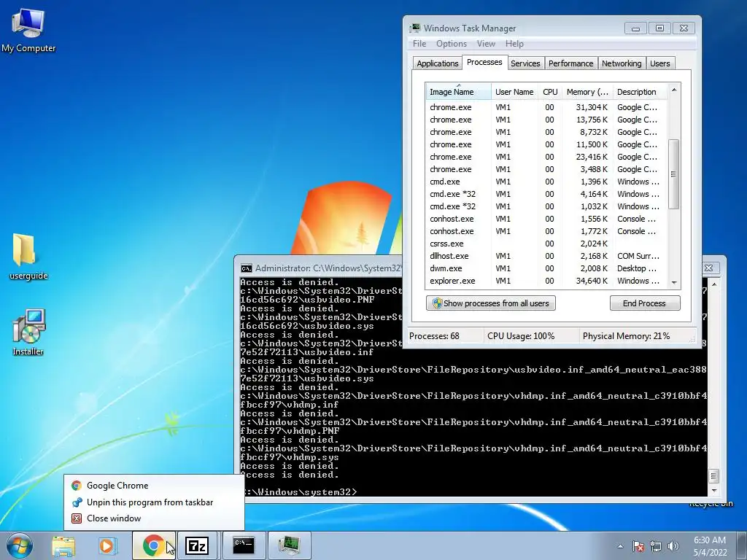Open the taskbar clock showing 6:30 AM
The image size is (747, 560).
point(710,545)
